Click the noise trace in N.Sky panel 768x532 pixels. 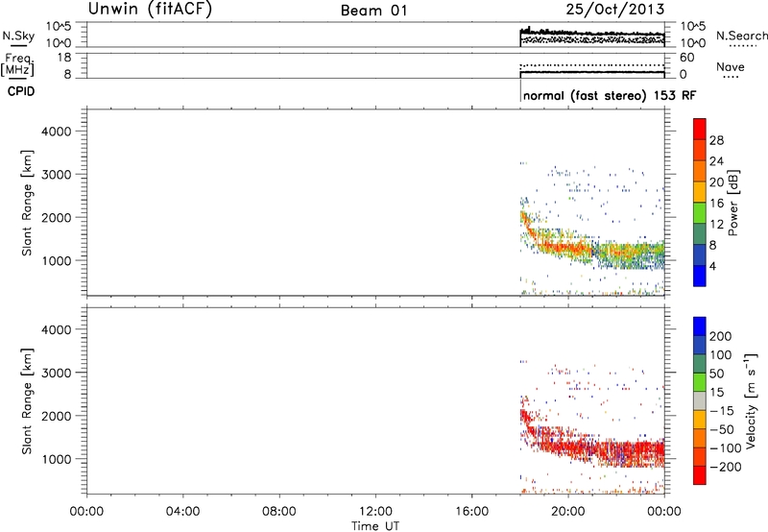(592, 34)
